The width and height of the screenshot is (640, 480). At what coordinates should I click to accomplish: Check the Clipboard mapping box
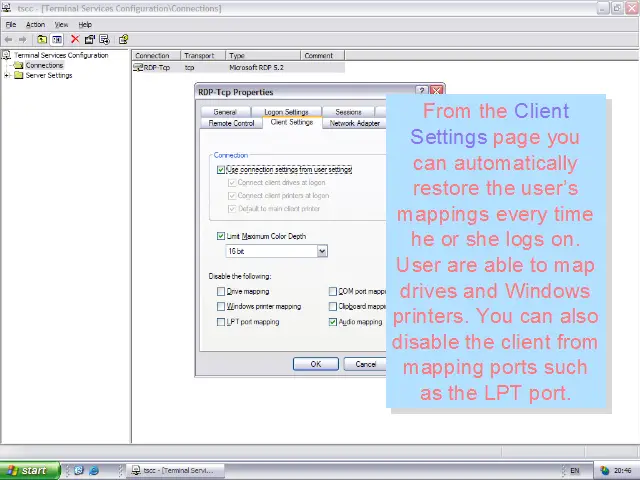pos(333,306)
